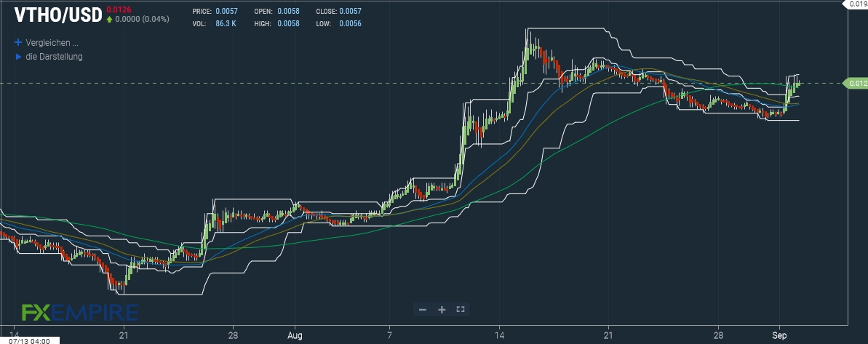Click the change value 0.0000 (0.04%)
The height and width of the screenshot is (344, 868).
tap(142, 20)
